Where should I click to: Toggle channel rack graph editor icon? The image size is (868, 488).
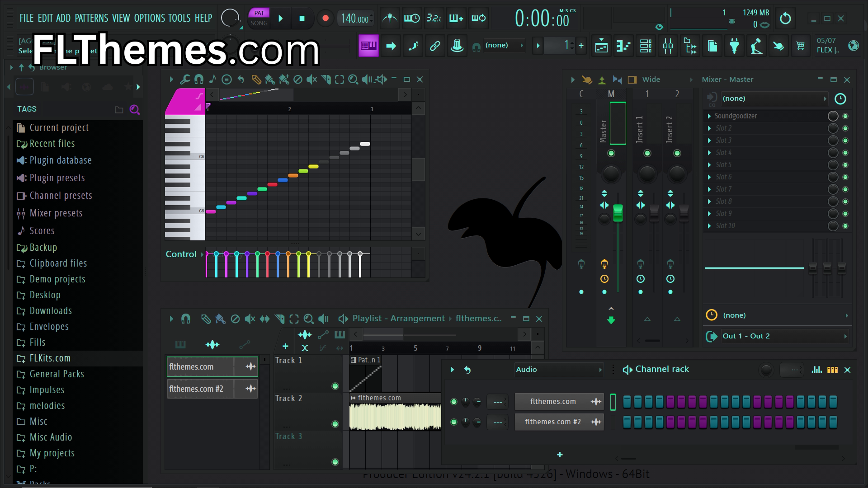tap(816, 370)
